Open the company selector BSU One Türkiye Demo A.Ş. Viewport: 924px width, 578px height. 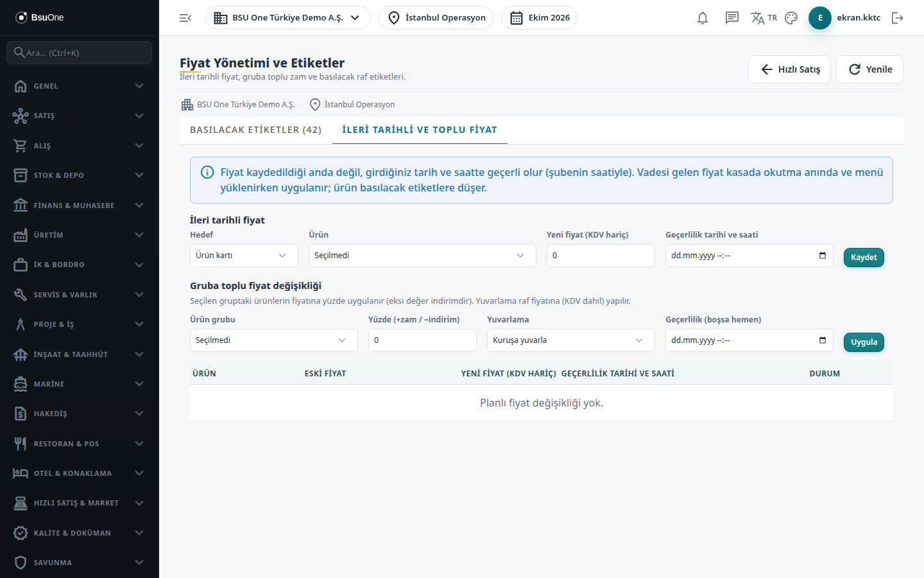coord(288,18)
